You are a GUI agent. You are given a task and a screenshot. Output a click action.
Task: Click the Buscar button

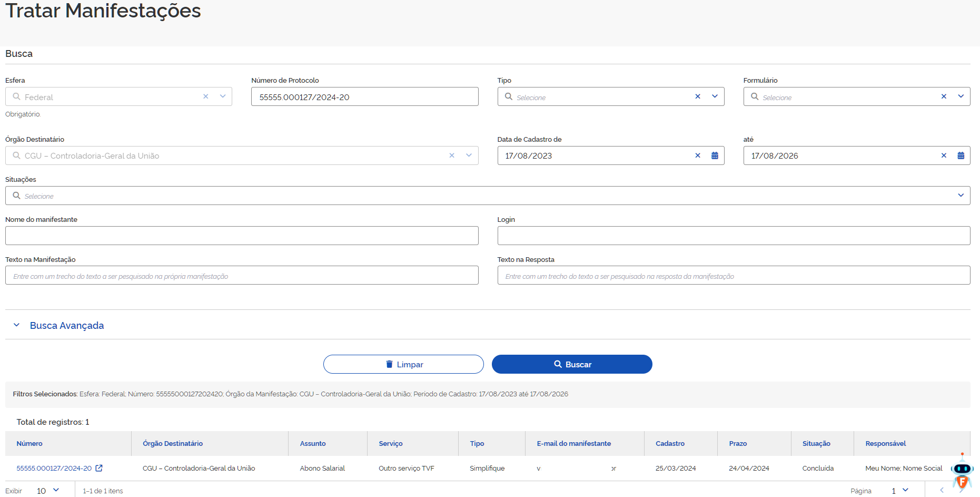click(572, 364)
